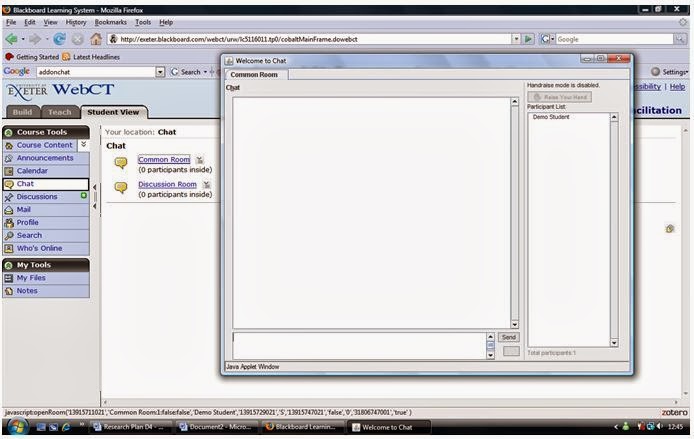This screenshot has width=694, height=439.
Task: Click the volume icon in system tray
Action: point(659,427)
